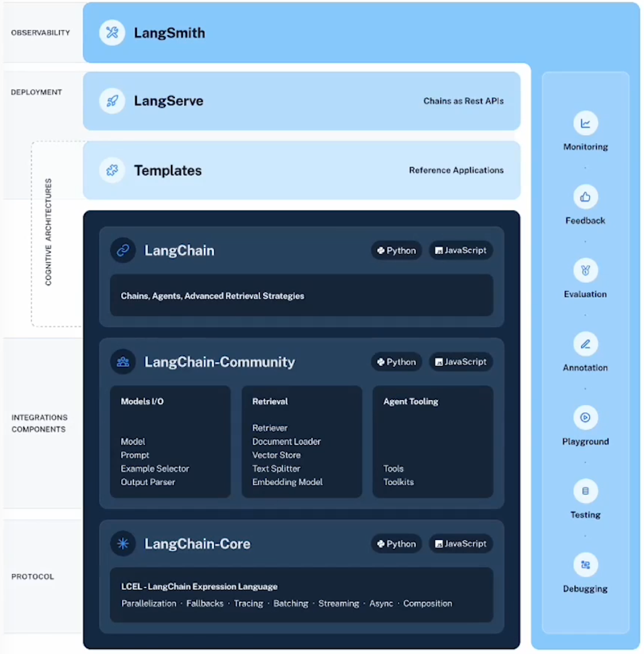Click the Playground play icon
The height and width of the screenshot is (654, 644).
point(585,418)
